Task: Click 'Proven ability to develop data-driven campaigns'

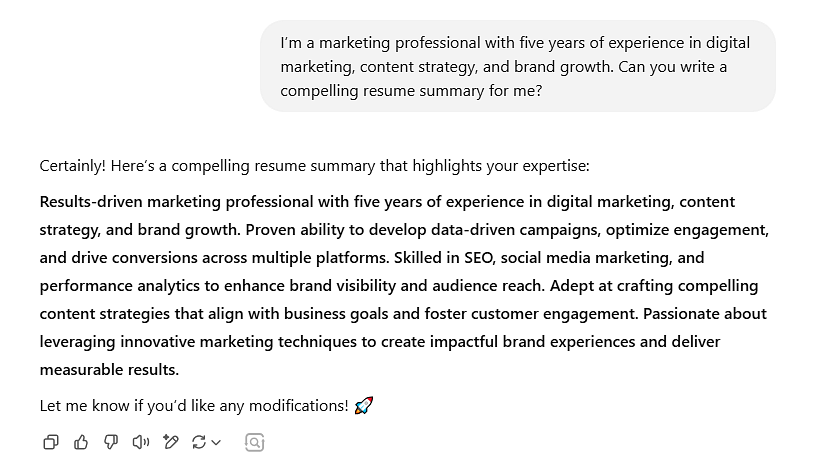Action: [x=422, y=230]
